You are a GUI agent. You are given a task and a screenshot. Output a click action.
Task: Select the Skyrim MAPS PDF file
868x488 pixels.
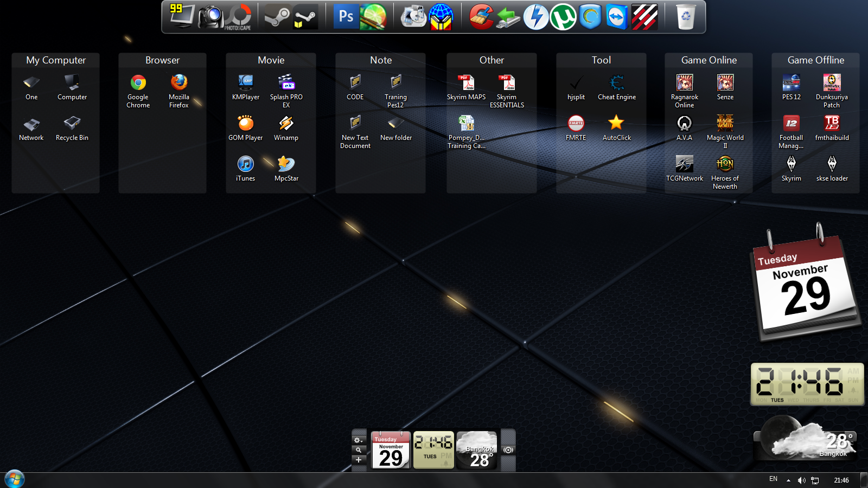467,87
